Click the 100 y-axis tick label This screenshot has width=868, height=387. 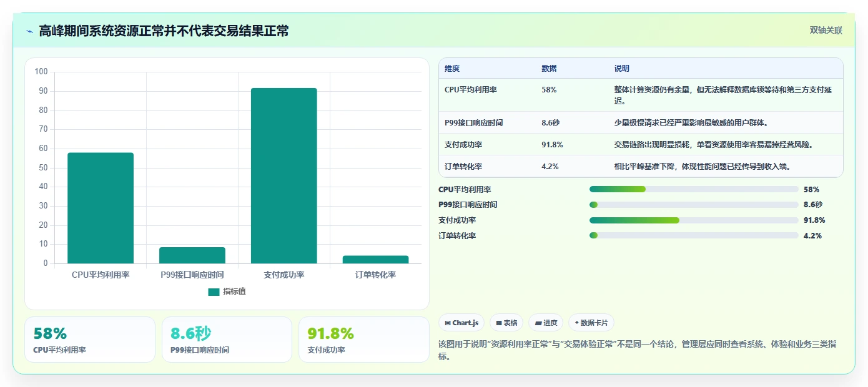click(x=41, y=72)
